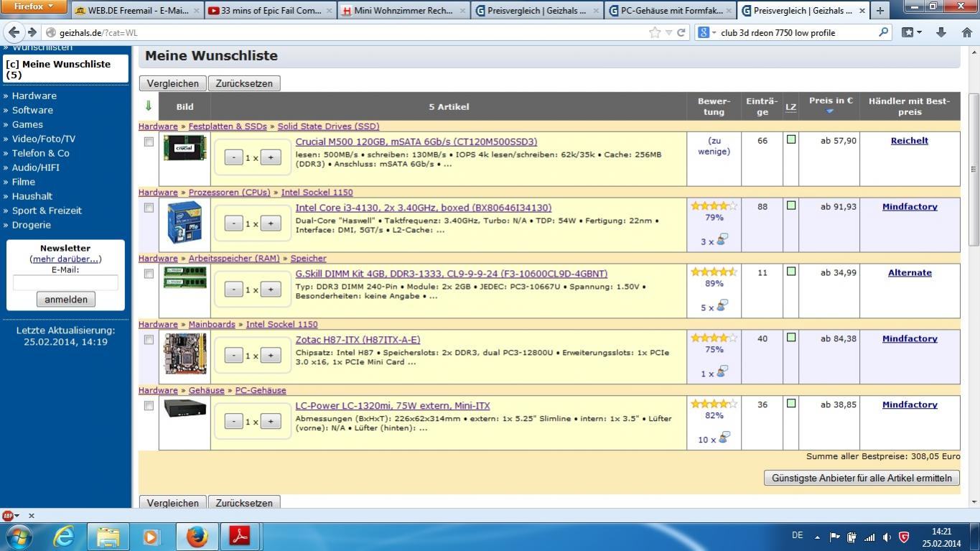980x551 pixels.
Task: Reload the page with the refresh icon
Action: (682, 32)
